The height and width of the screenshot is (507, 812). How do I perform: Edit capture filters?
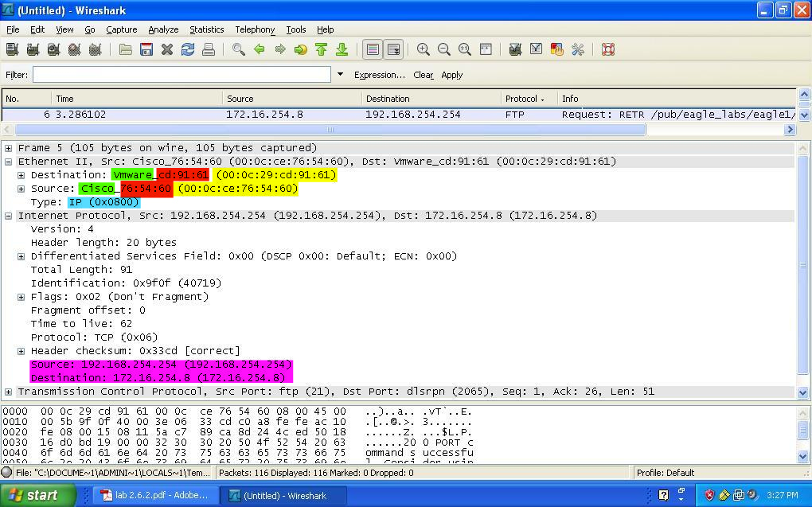(x=515, y=49)
